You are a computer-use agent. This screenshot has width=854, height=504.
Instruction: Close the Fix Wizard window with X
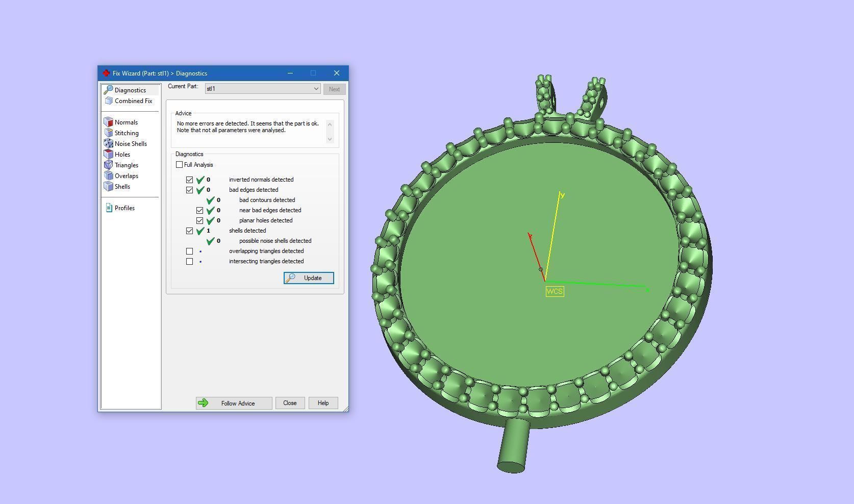[337, 73]
